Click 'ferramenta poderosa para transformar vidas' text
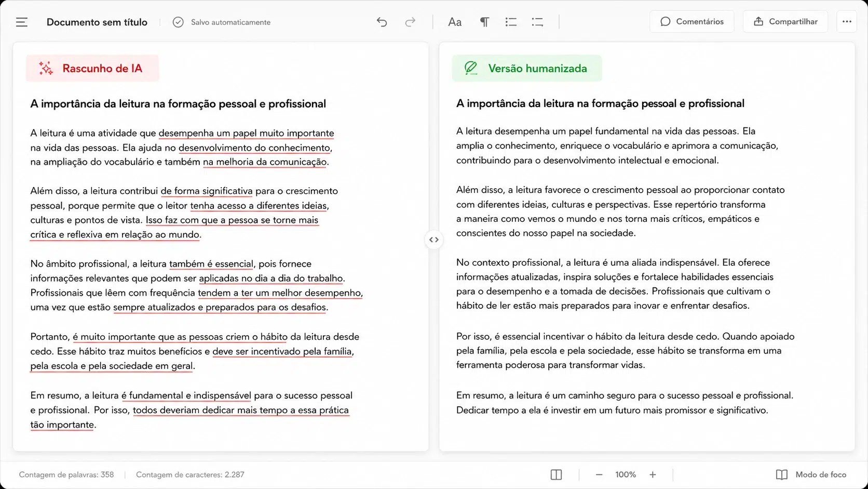Image resolution: width=868 pixels, height=489 pixels. click(x=550, y=365)
